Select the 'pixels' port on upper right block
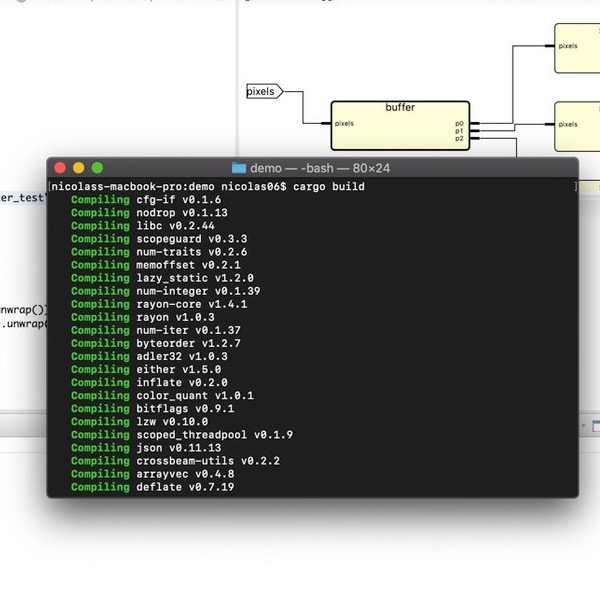600x600 pixels. coord(568,45)
